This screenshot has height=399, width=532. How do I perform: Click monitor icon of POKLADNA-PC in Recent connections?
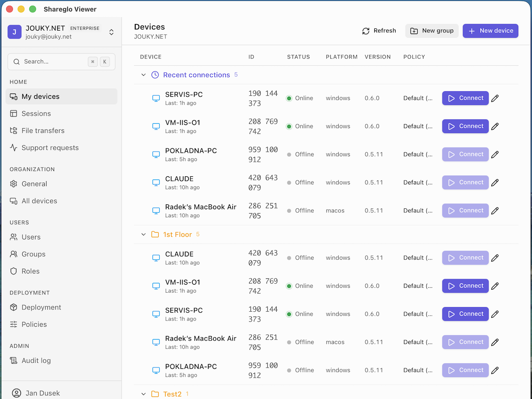(x=156, y=154)
